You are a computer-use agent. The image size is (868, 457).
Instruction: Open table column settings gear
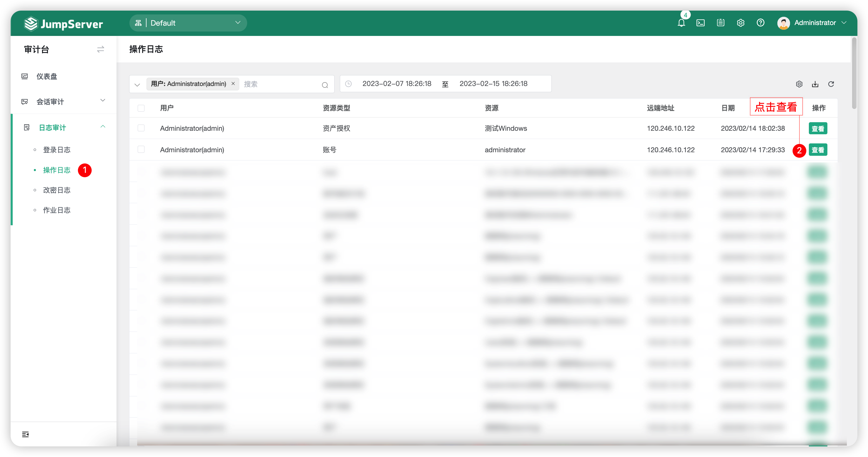tap(799, 84)
